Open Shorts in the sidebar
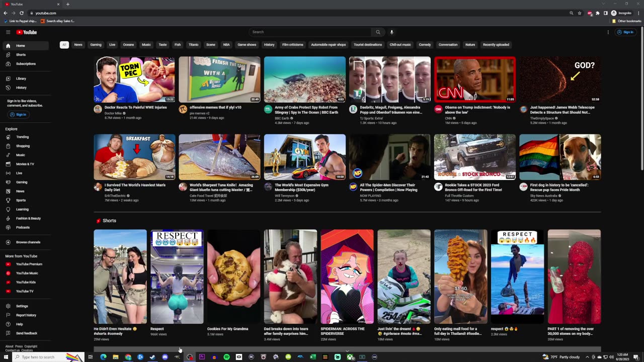 click(x=25, y=55)
